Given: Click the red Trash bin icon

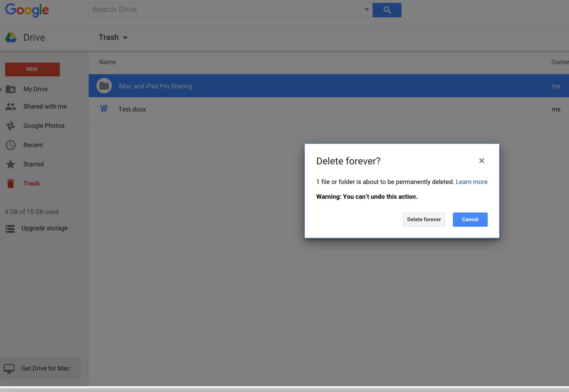Looking at the screenshot, I should coord(11,183).
